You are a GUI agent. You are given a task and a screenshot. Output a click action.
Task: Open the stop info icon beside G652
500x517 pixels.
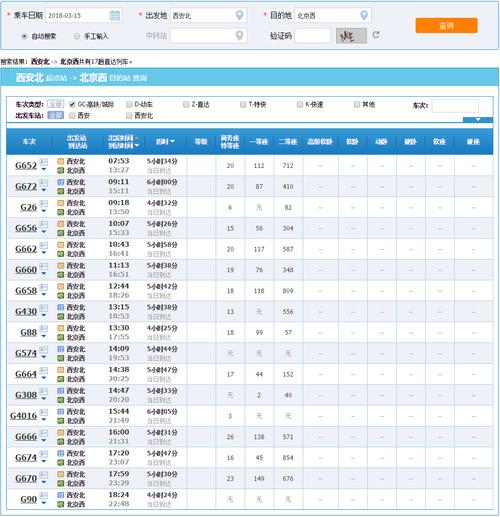(44, 162)
